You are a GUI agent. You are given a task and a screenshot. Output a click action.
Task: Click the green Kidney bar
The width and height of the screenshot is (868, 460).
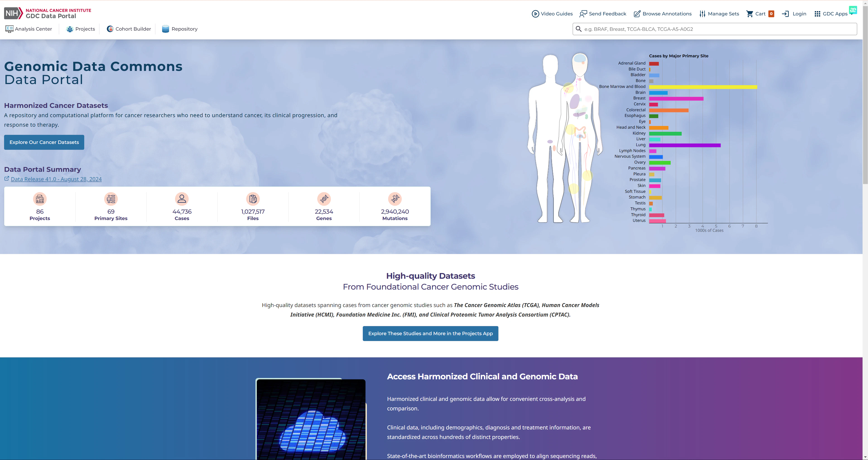tap(665, 133)
